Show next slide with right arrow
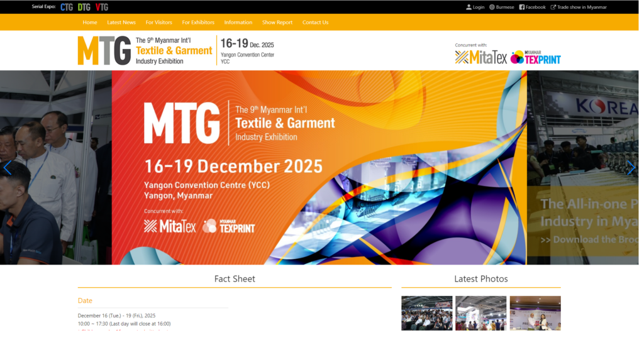The width and height of the screenshot is (644, 362). click(x=631, y=167)
